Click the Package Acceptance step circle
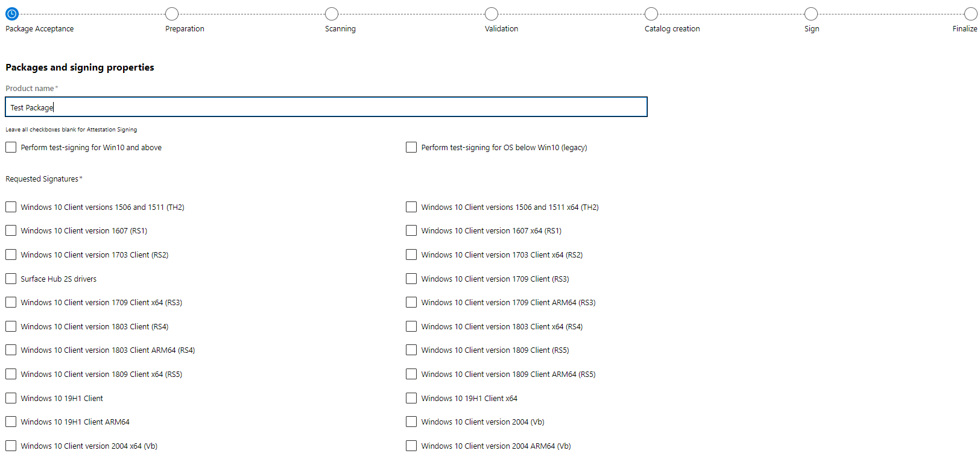This screenshot has height=468, width=980. click(11, 13)
